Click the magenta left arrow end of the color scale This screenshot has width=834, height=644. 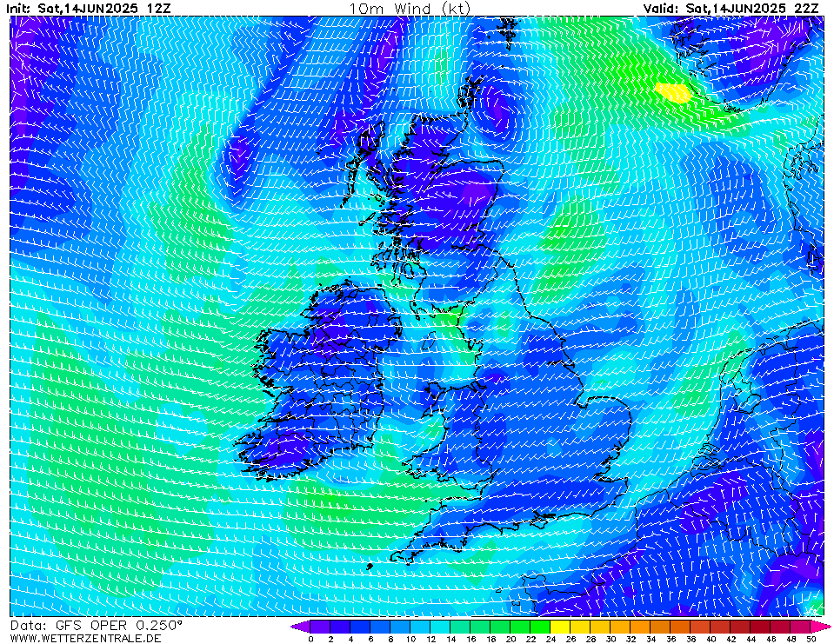point(300,626)
